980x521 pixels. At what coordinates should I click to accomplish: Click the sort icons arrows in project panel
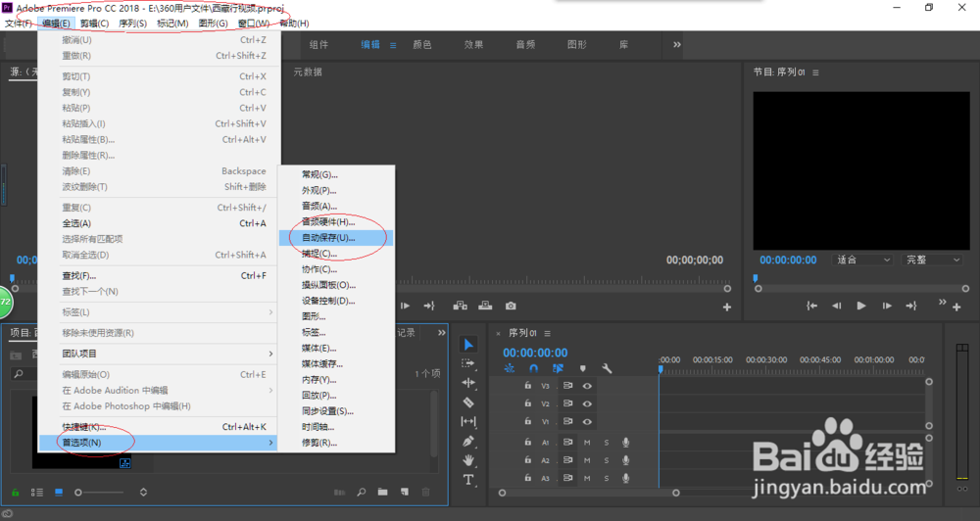point(143,493)
